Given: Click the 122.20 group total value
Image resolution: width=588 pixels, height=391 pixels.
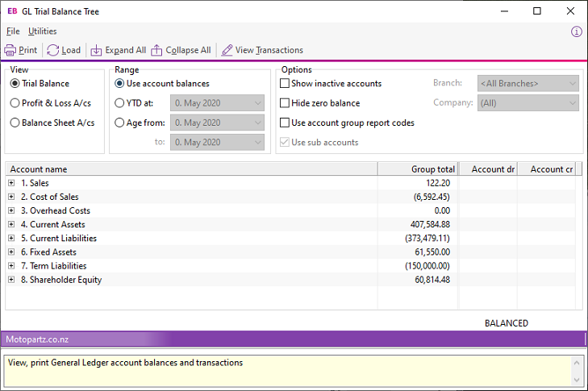Looking at the screenshot, I should [x=438, y=183].
